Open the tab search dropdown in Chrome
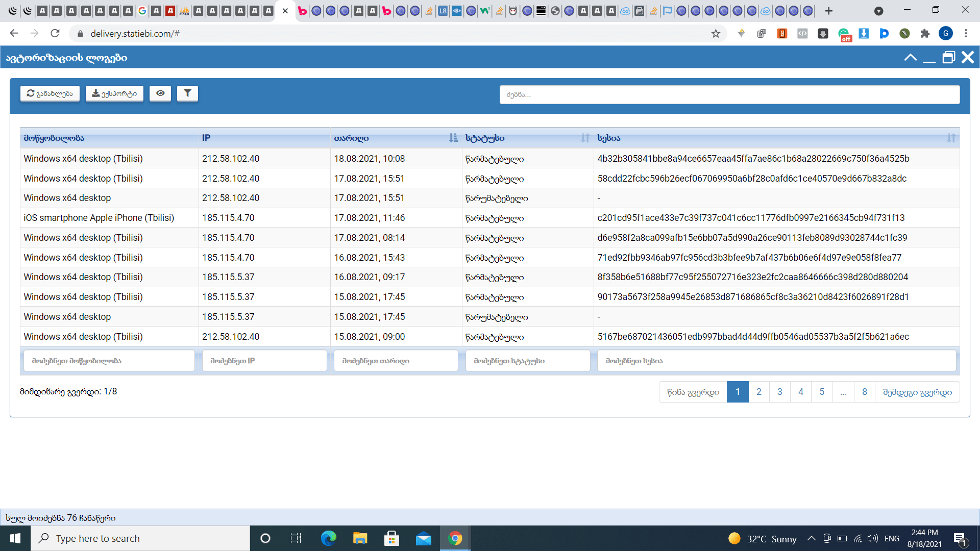The height and width of the screenshot is (551, 980). pyautogui.click(x=879, y=11)
